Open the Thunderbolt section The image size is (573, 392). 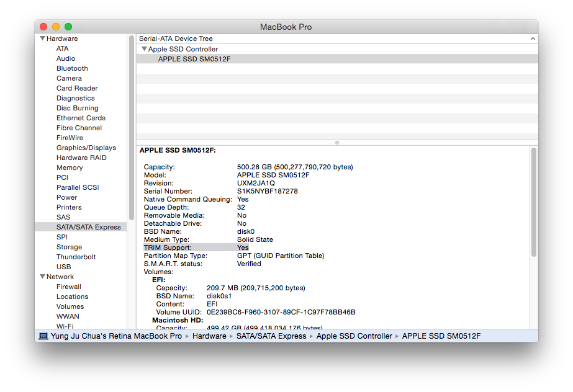(76, 257)
